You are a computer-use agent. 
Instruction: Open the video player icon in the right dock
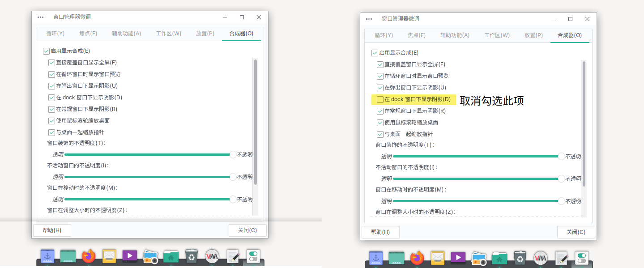pyautogui.click(x=458, y=258)
